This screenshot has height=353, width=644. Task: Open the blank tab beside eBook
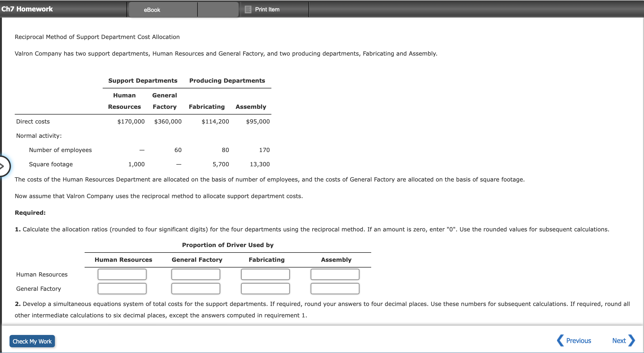click(218, 10)
